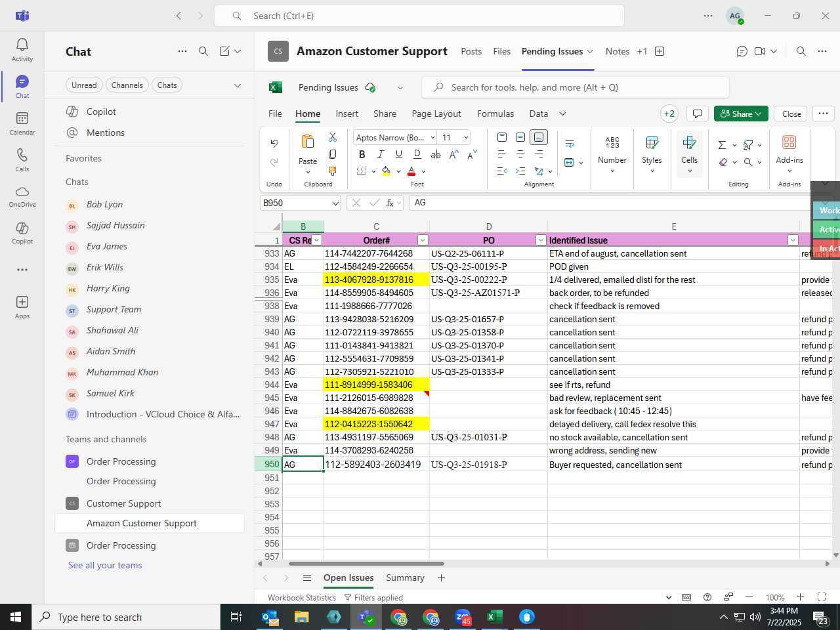
Task: Open OneDrive in Teams sidebar
Action: point(22,196)
